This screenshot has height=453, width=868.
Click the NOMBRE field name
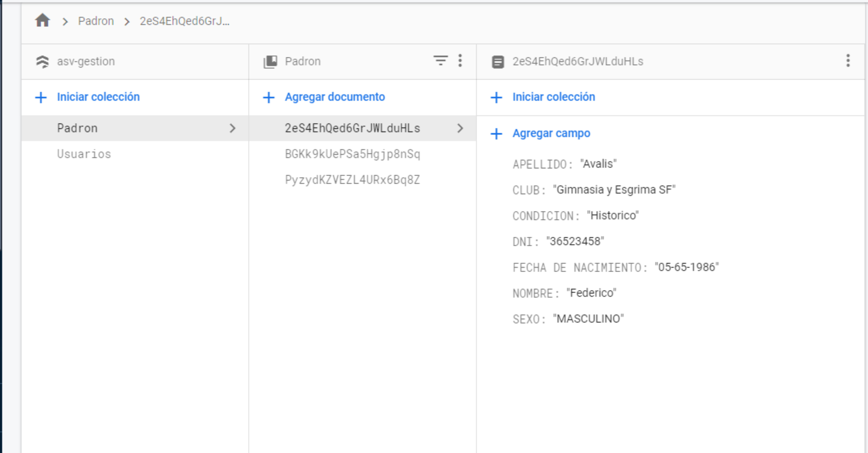point(536,294)
